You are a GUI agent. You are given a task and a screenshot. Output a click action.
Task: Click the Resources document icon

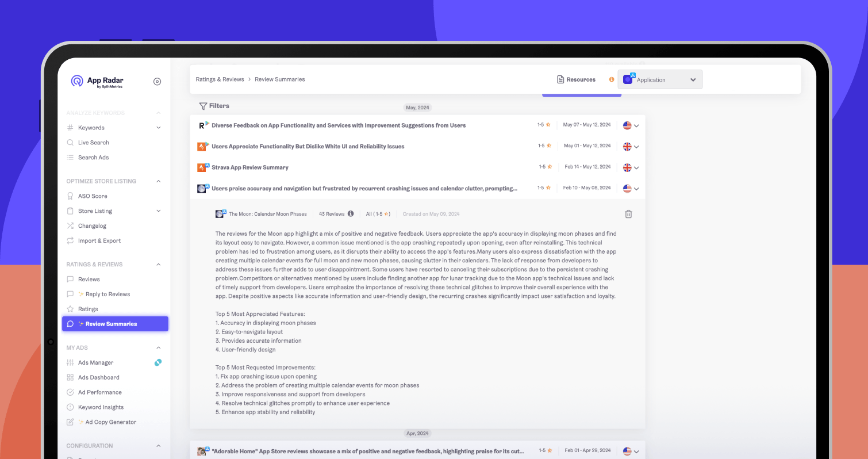click(x=560, y=80)
